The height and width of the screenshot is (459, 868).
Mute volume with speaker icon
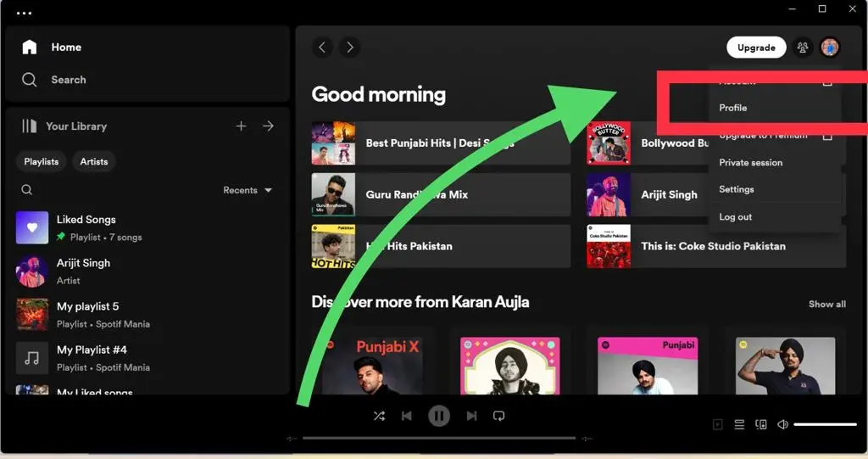click(782, 424)
